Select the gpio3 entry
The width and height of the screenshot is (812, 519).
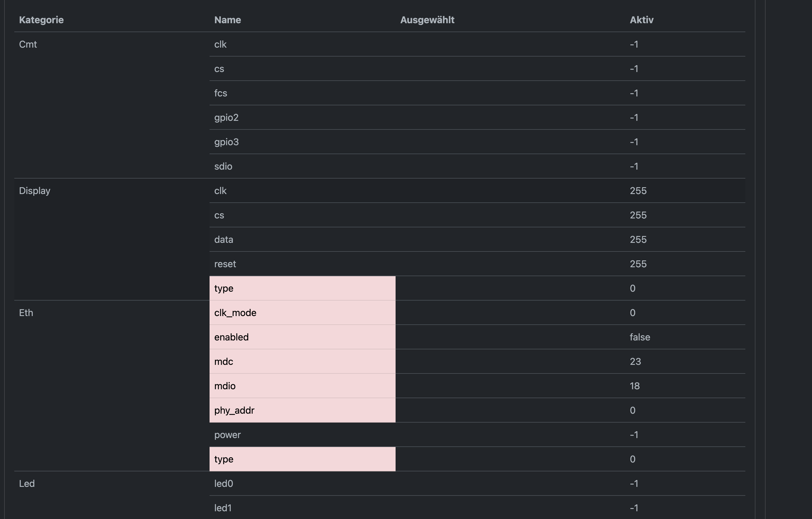[226, 142]
